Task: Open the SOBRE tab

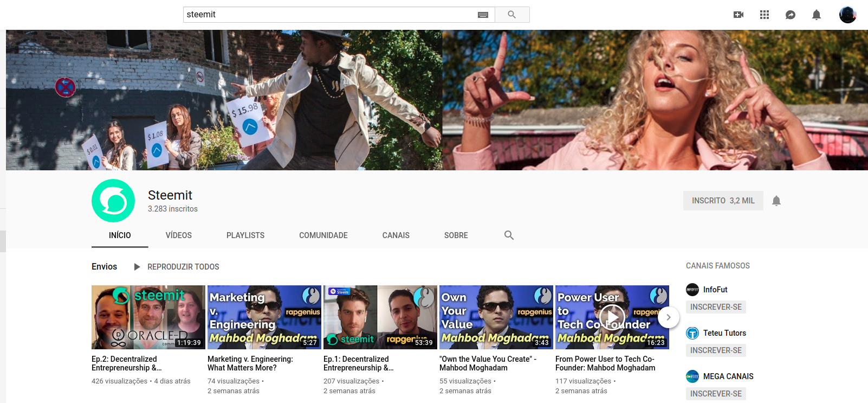Action: coord(456,235)
